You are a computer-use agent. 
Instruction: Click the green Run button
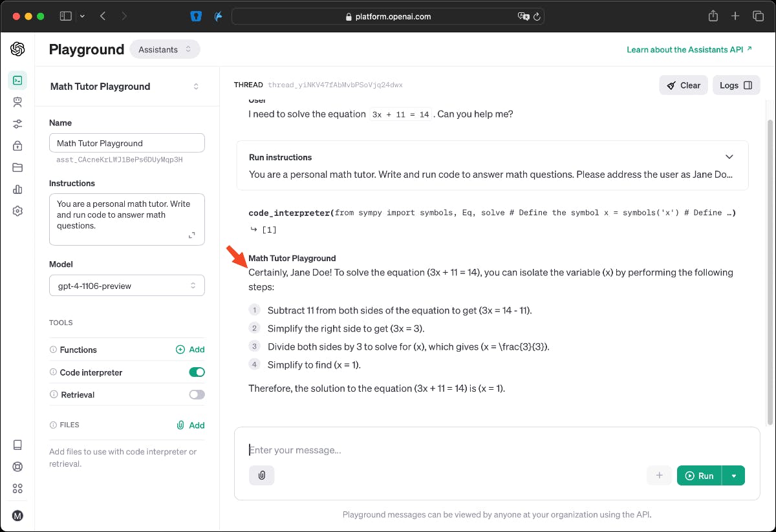pyautogui.click(x=699, y=476)
